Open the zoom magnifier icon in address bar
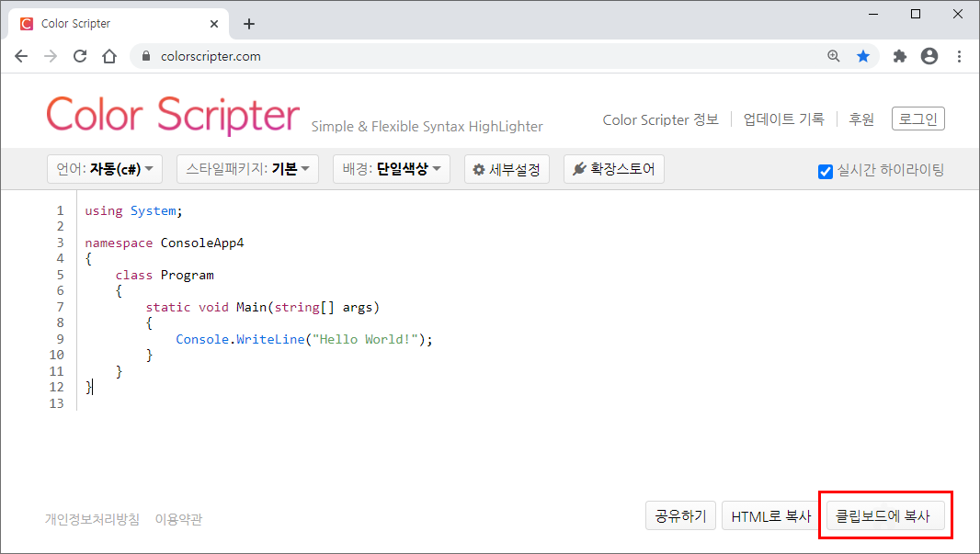980x554 pixels. 834,56
